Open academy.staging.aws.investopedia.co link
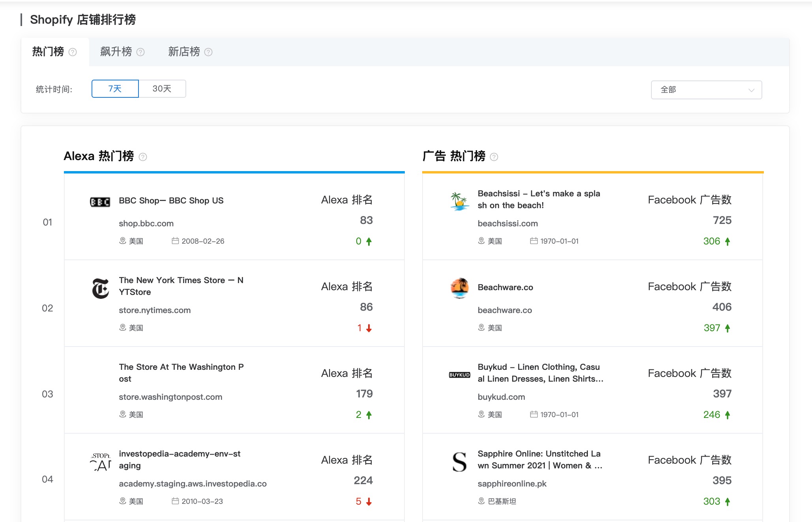The image size is (812, 522). pos(193,484)
